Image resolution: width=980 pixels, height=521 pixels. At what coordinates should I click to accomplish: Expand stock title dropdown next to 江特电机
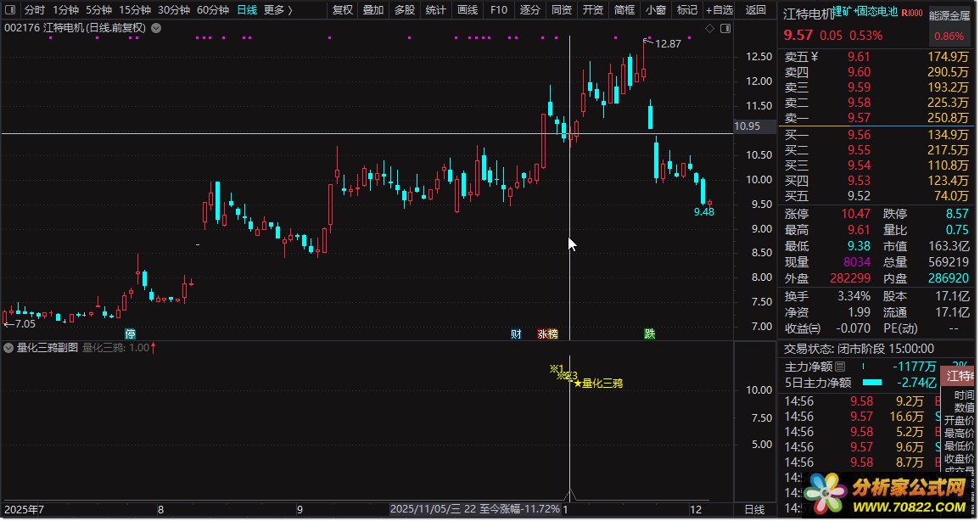[x=156, y=28]
